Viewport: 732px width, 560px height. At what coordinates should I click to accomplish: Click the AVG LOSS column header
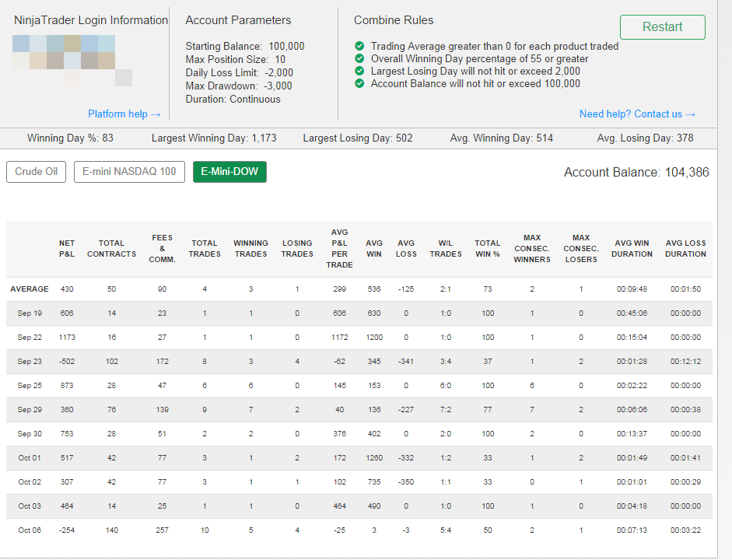click(x=406, y=249)
